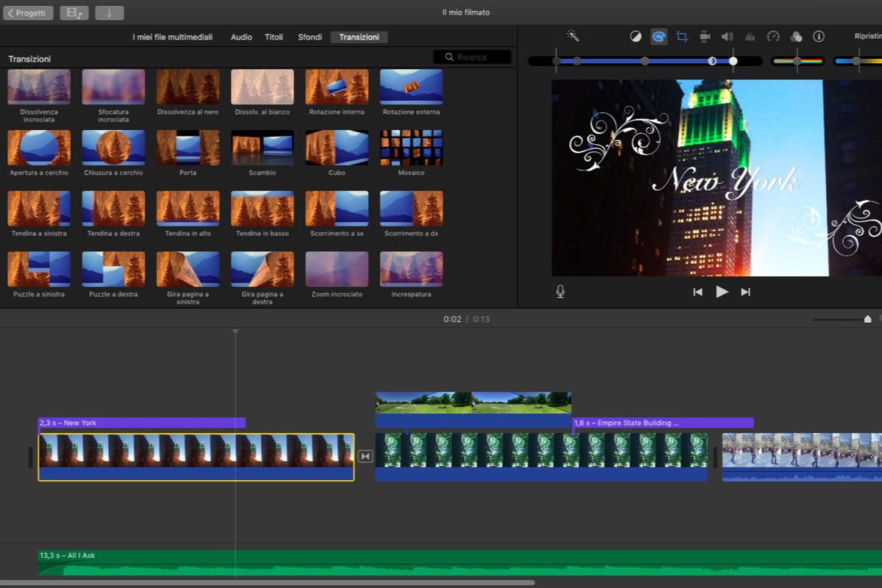Image resolution: width=882 pixels, height=588 pixels.
Task: Select the noise reduction and equalizer tool
Action: [x=750, y=36]
